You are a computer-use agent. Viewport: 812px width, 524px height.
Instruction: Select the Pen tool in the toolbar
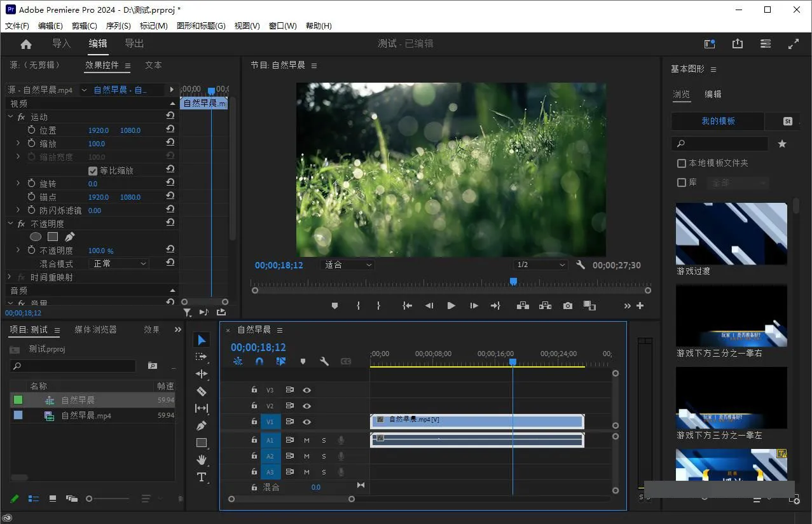pyautogui.click(x=202, y=425)
